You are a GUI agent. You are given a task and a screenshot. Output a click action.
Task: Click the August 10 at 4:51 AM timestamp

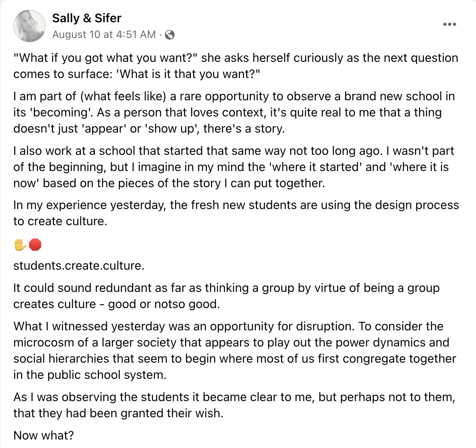[x=104, y=35]
